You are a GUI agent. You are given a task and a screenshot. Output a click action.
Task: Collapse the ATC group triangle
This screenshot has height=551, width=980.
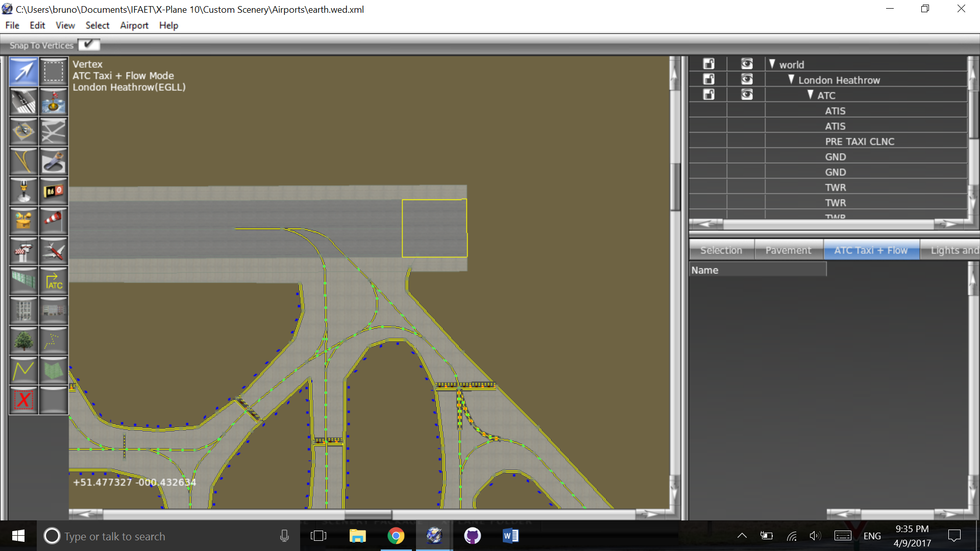810,95
